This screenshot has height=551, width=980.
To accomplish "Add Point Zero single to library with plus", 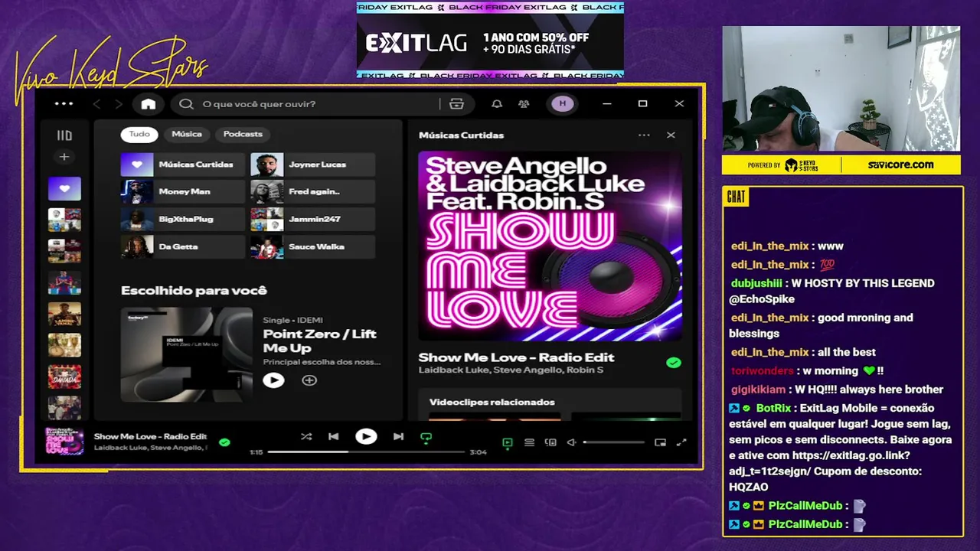I will coord(309,380).
